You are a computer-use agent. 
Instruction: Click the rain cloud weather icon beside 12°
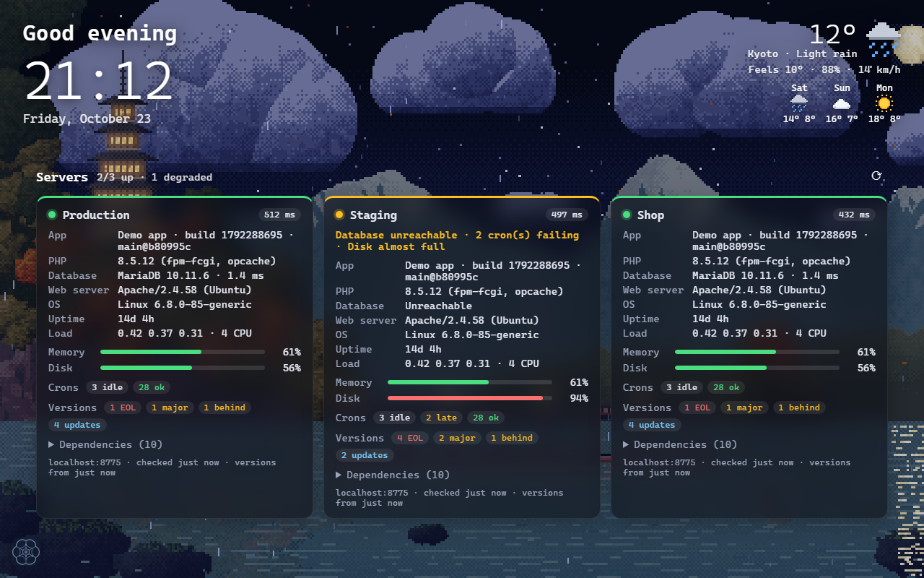(882, 40)
